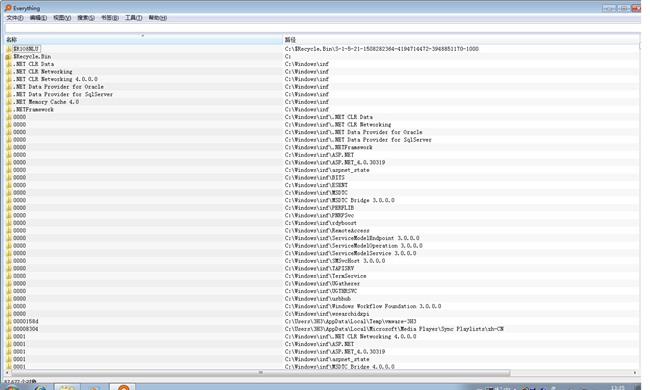Open the 帮助(H) menu
Viewport: 650px width, 390px height.
[x=158, y=18]
